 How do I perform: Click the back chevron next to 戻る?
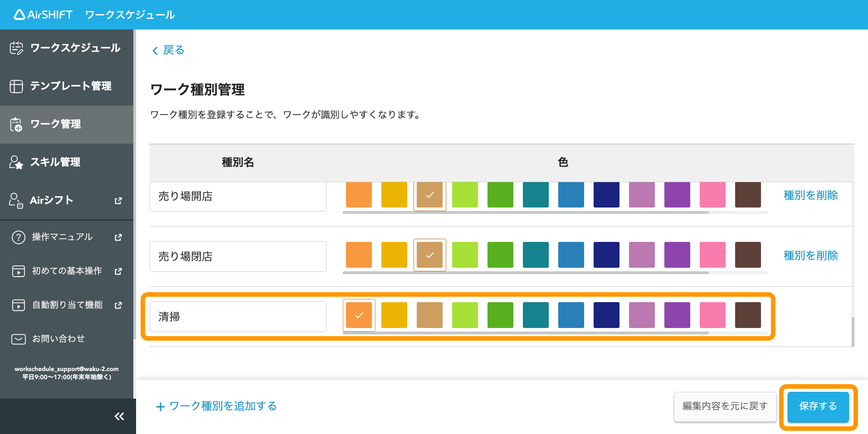point(155,50)
